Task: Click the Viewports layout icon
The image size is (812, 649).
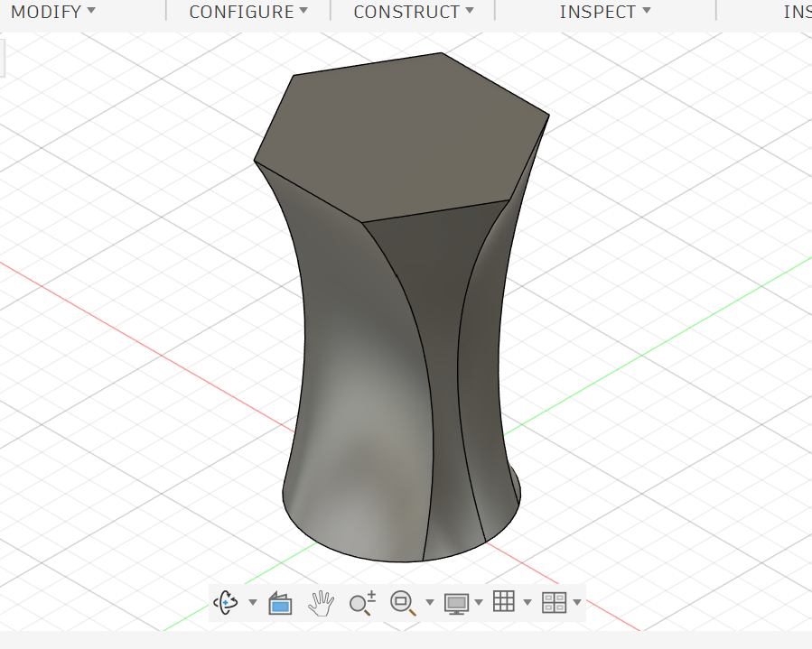Action: 554,603
